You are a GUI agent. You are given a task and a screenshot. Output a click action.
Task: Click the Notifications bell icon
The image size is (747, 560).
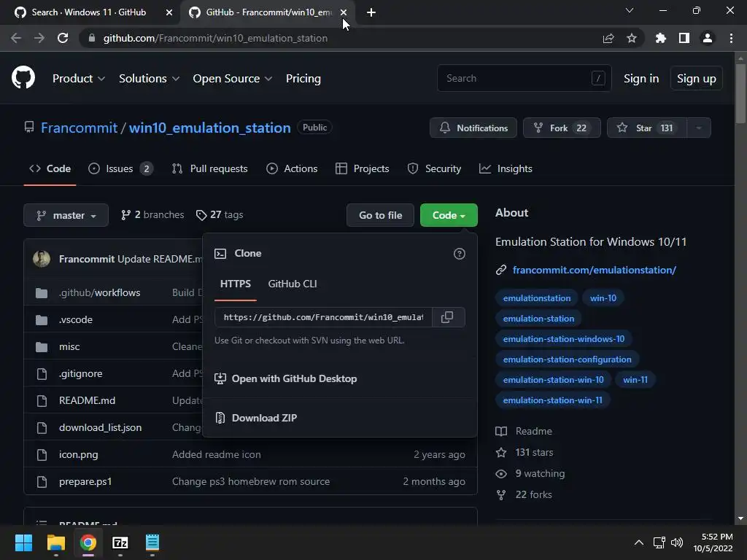click(x=444, y=128)
